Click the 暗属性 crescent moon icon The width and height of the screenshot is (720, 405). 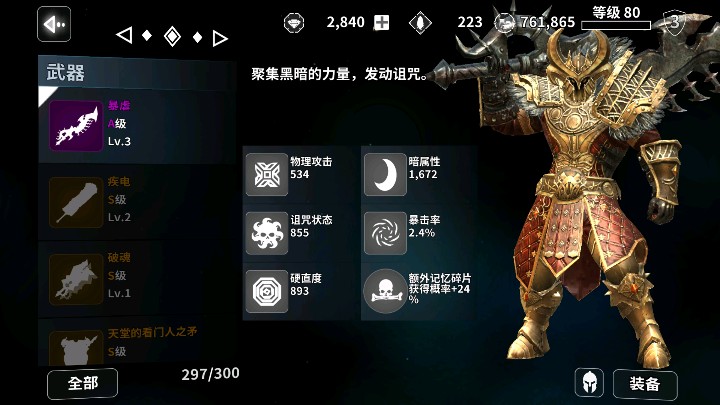pyautogui.click(x=385, y=174)
